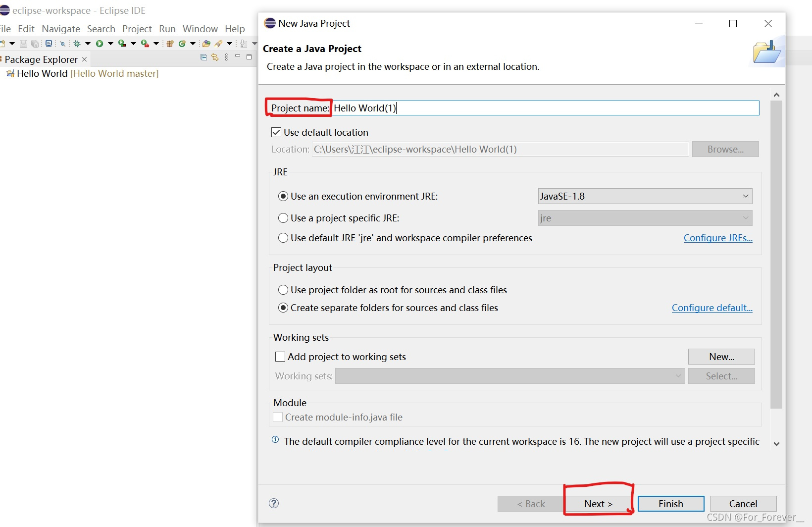Toggle Link with Editor in Package Explorer
812x527 pixels.
point(215,57)
